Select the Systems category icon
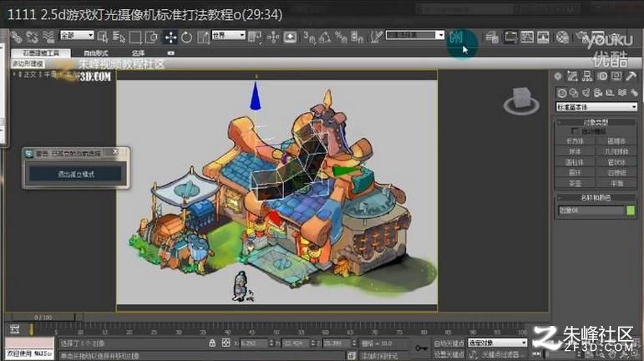Viewport: 644px width, 361px height. (x=634, y=93)
